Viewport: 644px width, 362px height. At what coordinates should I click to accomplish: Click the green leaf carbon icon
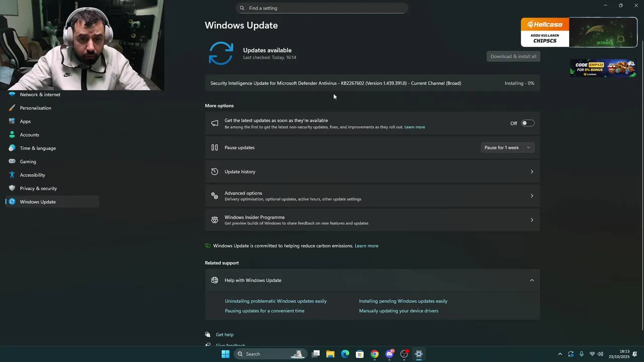[x=208, y=246]
